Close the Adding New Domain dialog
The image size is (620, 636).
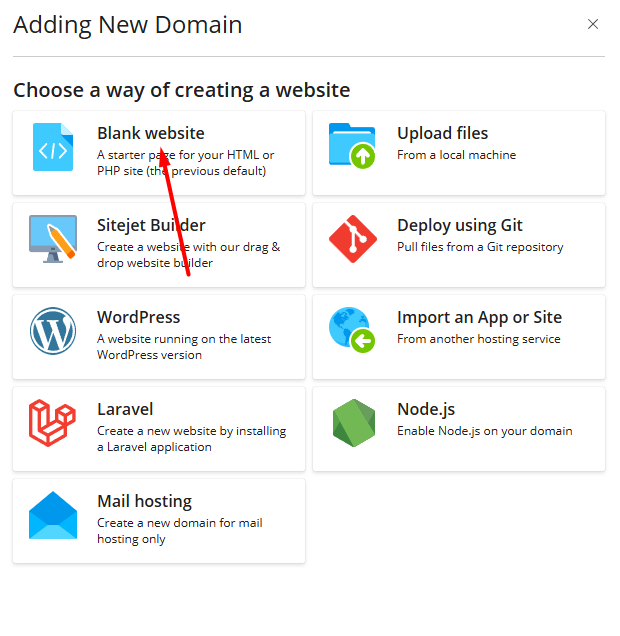pyautogui.click(x=593, y=24)
